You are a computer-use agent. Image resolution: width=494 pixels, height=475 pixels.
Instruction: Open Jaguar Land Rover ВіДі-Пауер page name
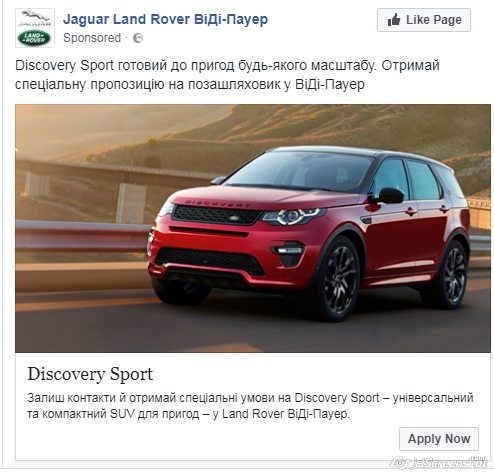pyautogui.click(x=165, y=19)
